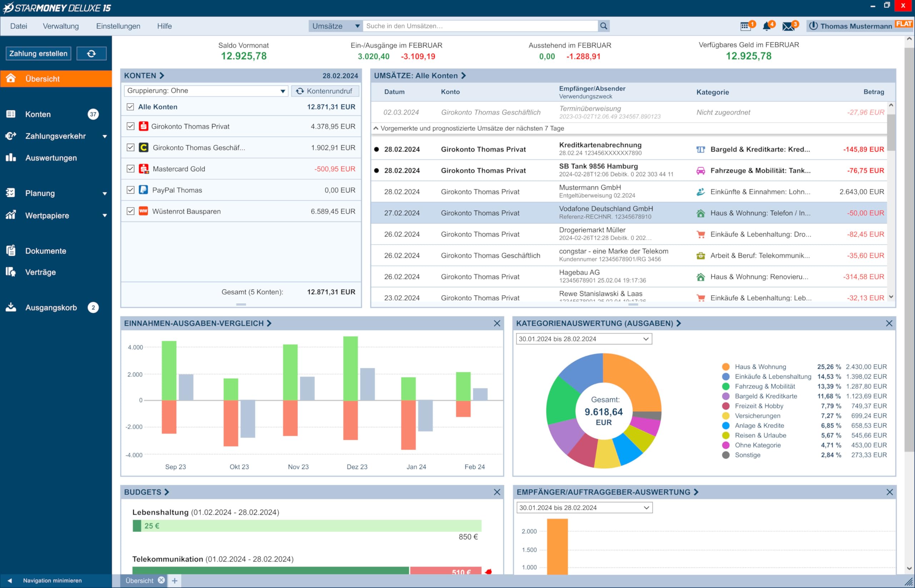Viewport: 915px width, 588px height.
Task: Collapse Vorgemerkte und prognostizierte Umsätze section
Action: tap(376, 128)
